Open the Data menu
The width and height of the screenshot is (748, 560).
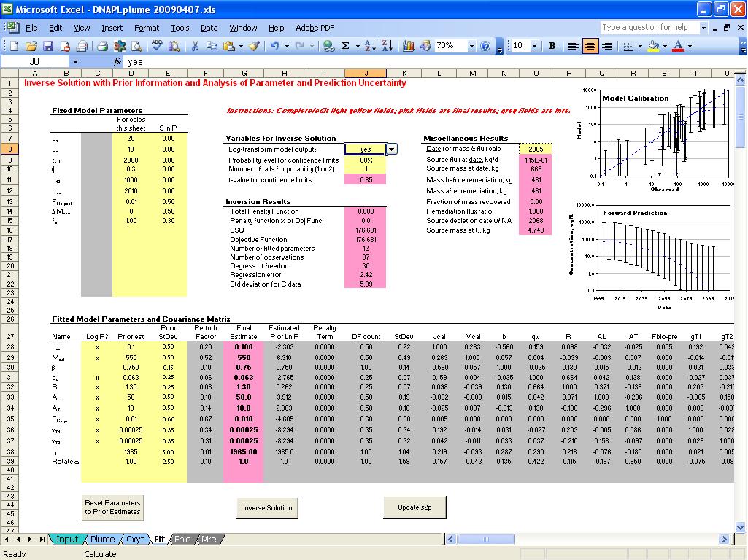click(209, 28)
